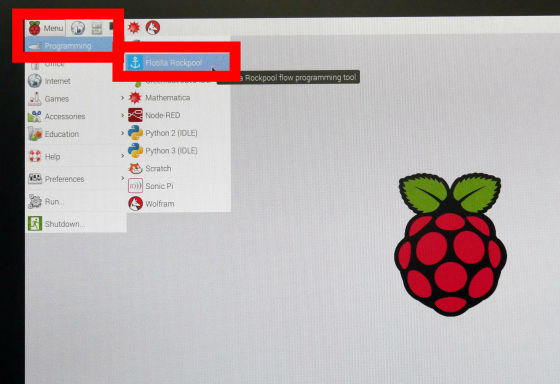The height and width of the screenshot is (384, 560).
Task: Open Wolfram in the Programming submenu
Action: click(x=178, y=204)
